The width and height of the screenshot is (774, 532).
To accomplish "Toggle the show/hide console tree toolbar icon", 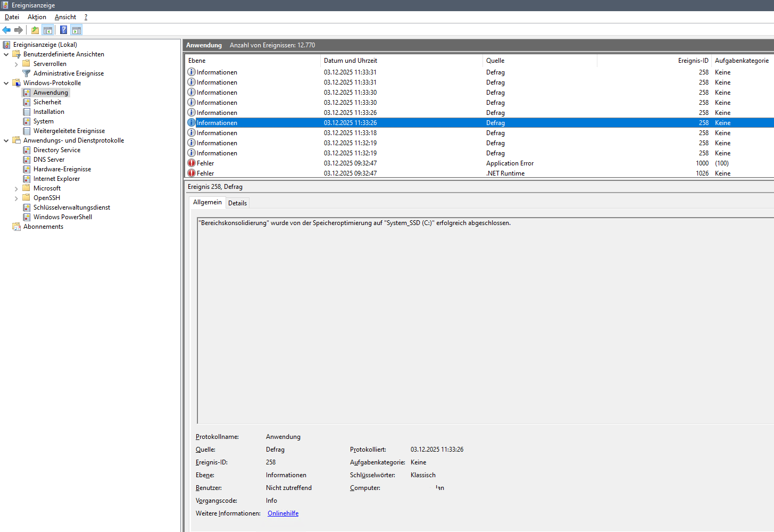I will click(48, 30).
